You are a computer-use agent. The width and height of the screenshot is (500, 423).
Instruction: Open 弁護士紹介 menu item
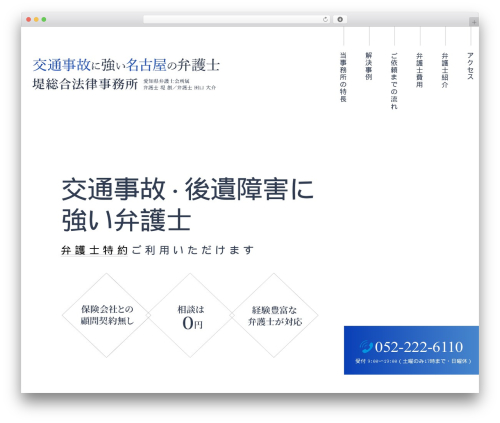(445, 70)
